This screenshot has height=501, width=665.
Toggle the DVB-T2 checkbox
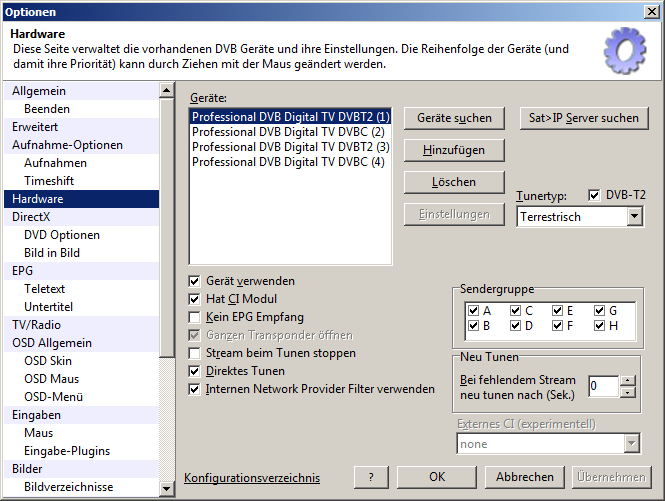tap(595, 195)
